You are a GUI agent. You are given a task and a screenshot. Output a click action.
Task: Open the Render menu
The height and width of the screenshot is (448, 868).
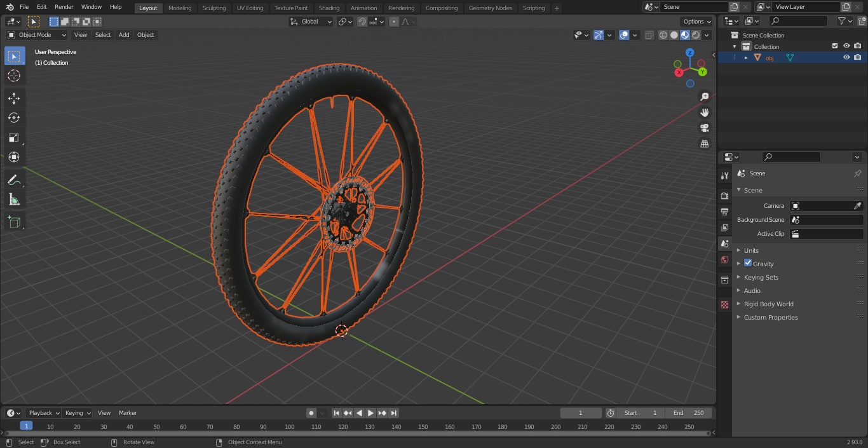(x=64, y=7)
